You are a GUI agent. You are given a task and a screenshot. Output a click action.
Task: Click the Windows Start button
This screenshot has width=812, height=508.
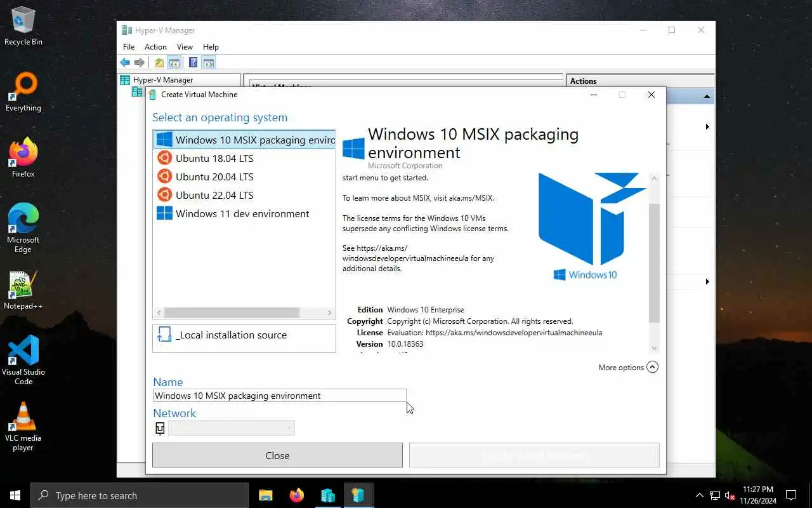coord(15,495)
